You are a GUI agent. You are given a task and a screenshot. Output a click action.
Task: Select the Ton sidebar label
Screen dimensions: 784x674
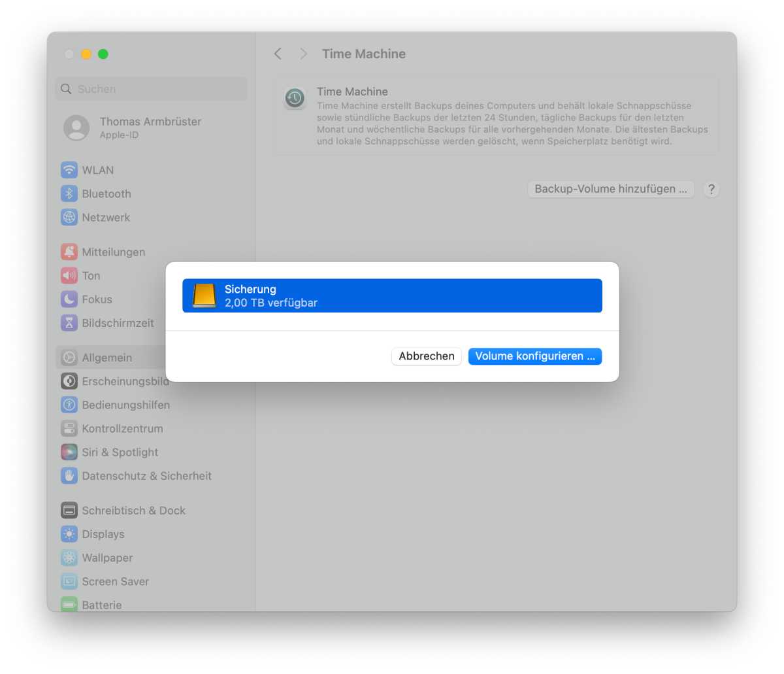coord(91,275)
